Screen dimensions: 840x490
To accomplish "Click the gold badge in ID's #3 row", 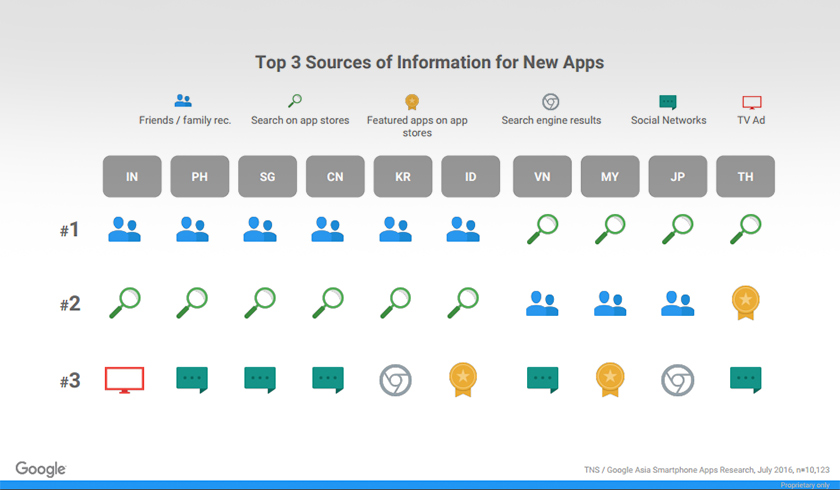I will click(463, 379).
